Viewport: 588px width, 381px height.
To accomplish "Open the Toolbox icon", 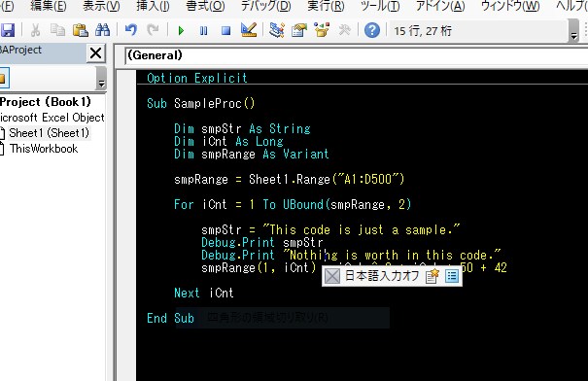I will coord(344,30).
